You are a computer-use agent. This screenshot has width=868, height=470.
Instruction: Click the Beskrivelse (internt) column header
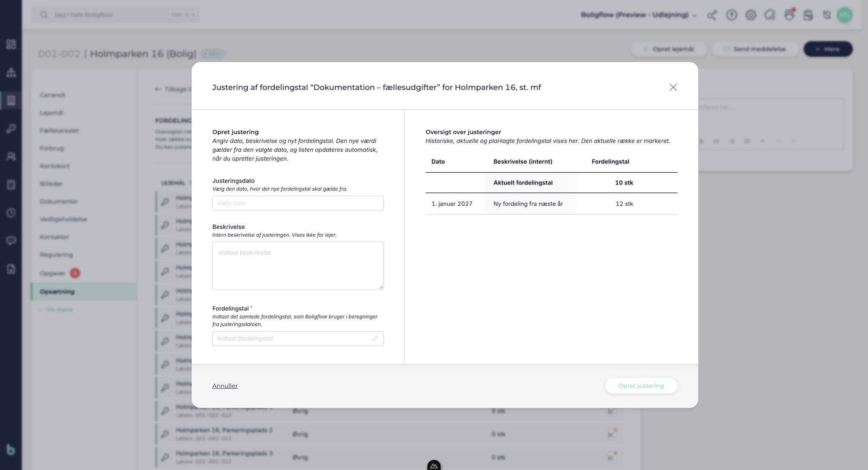click(523, 161)
